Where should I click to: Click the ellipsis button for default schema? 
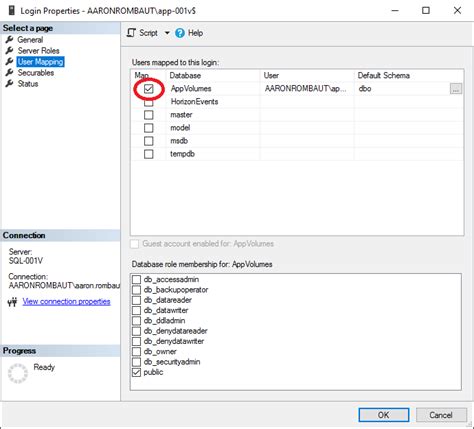456,89
